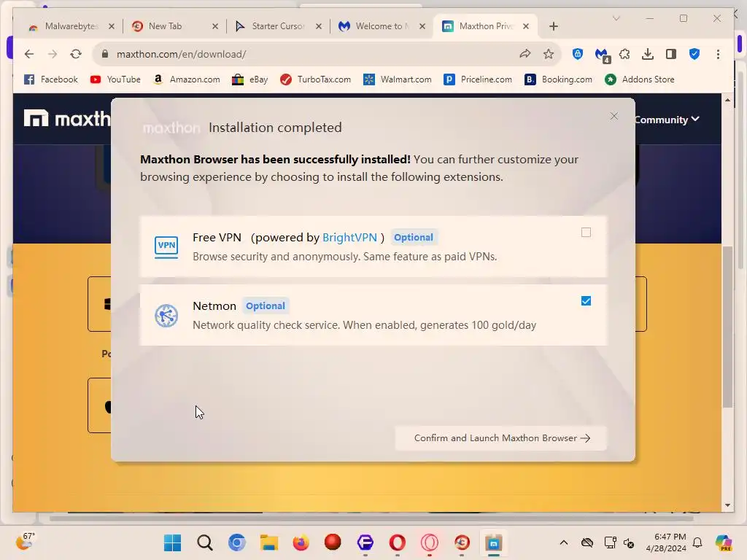Uncheck the Netmon optional checkbox
Screen dimensions: 747x560
[x=586, y=301]
